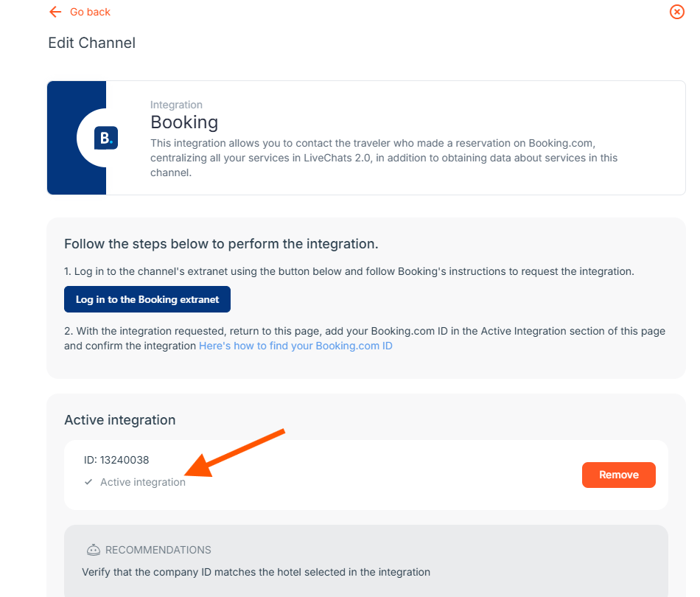The image size is (700, 597).
Task: Click the small Integration label above Booking
Action: pyautogui.click(x=176, y=105)
